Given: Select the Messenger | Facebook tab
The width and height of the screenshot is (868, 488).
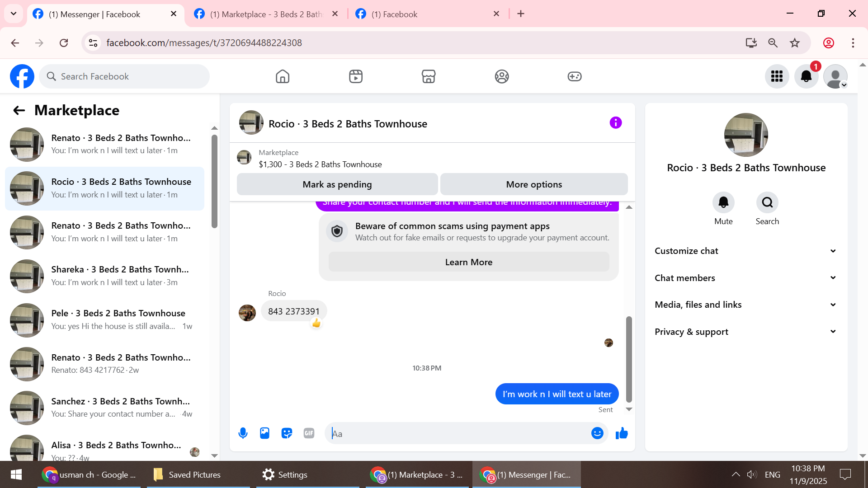Looking at the screenshot, I should coord(105,14).
